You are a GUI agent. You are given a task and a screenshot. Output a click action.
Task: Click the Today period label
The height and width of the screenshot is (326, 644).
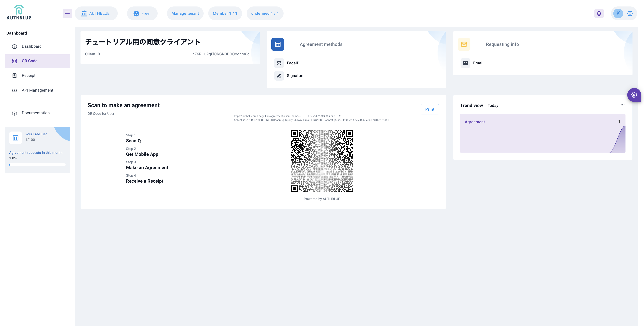(493, 106)
